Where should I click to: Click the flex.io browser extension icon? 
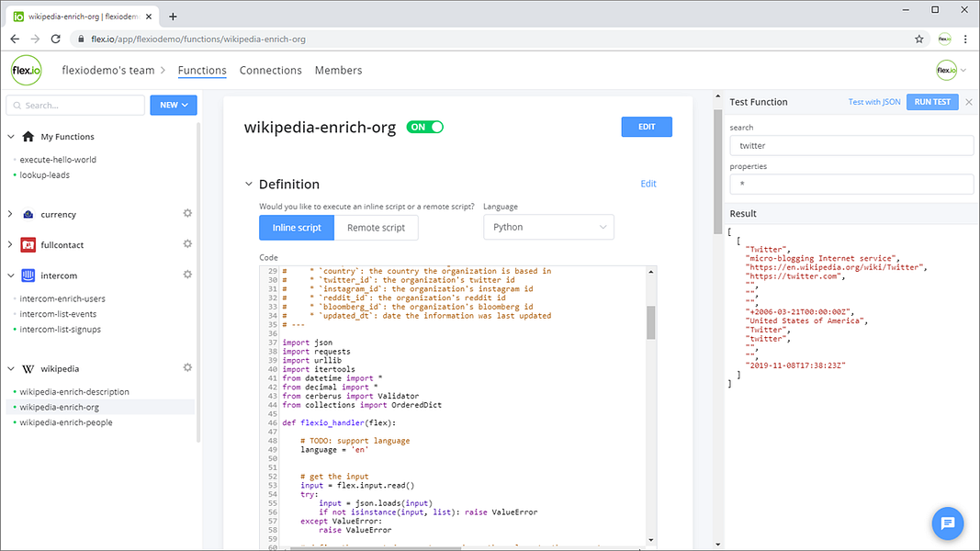click(x=944, y=39)
